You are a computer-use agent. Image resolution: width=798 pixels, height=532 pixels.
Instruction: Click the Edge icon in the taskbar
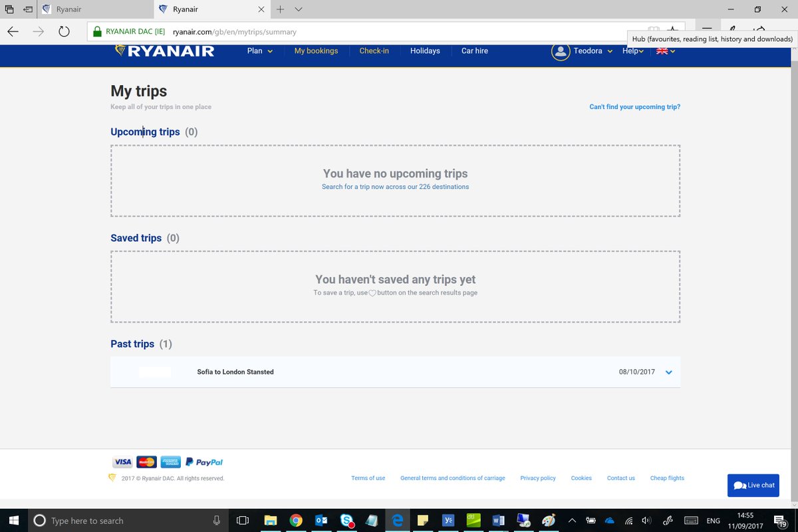[398, 521]
